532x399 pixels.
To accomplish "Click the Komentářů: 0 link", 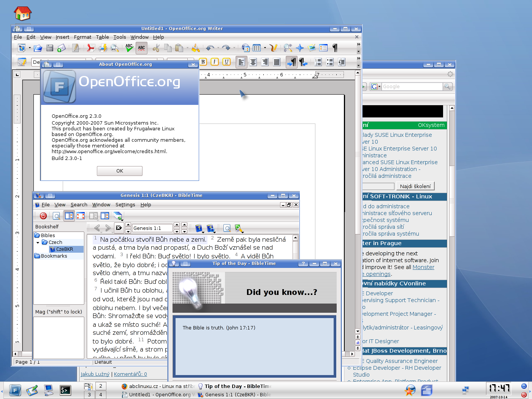I will (130, 374).
